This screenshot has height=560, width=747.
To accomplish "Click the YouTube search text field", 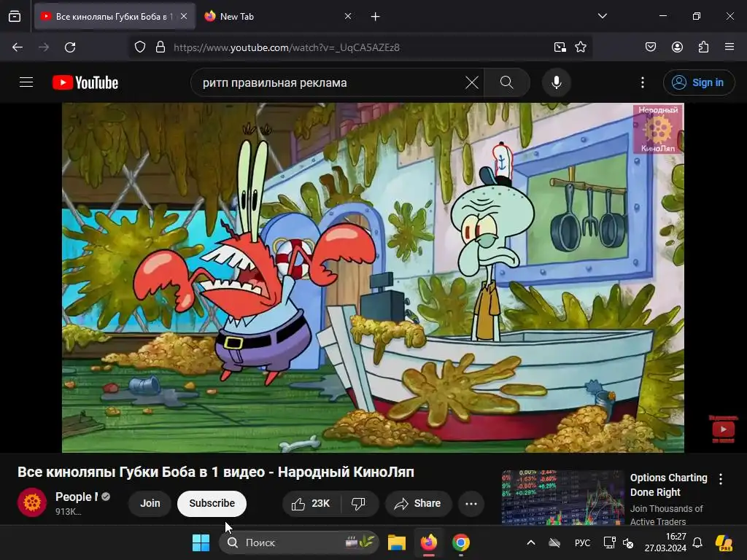I will [329, 83].
